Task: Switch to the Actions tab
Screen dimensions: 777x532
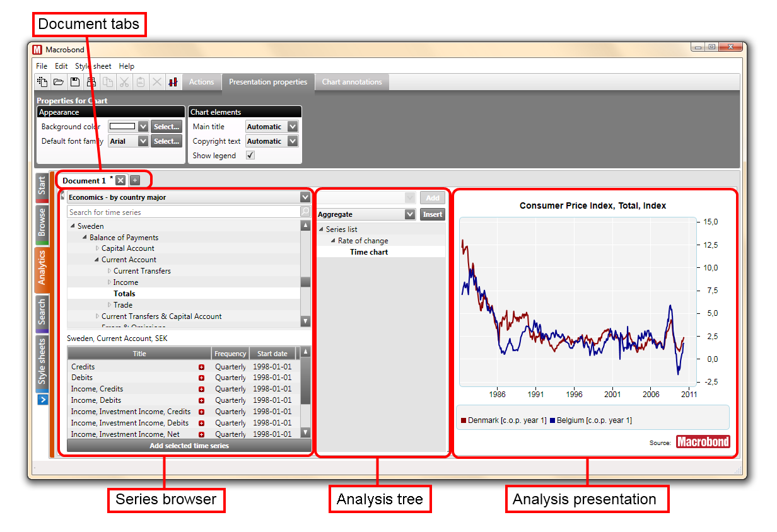Action: pyautogui.click(x=202, y=82)
